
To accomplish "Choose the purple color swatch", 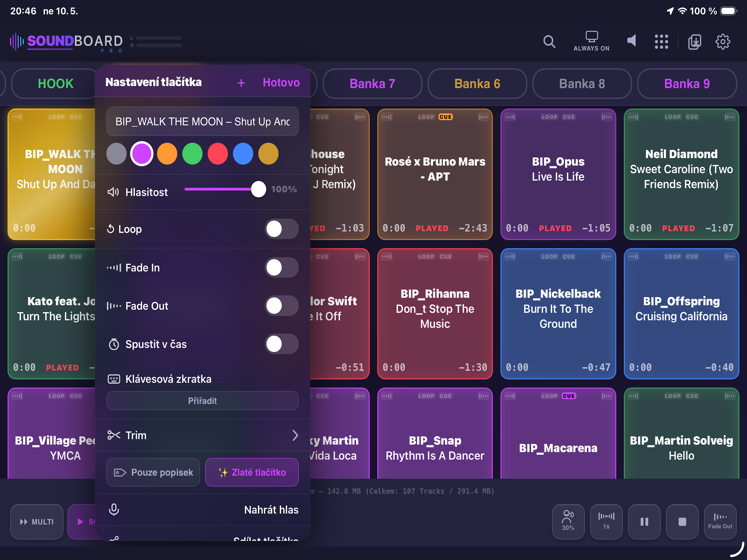I will (x=142, y=154).
